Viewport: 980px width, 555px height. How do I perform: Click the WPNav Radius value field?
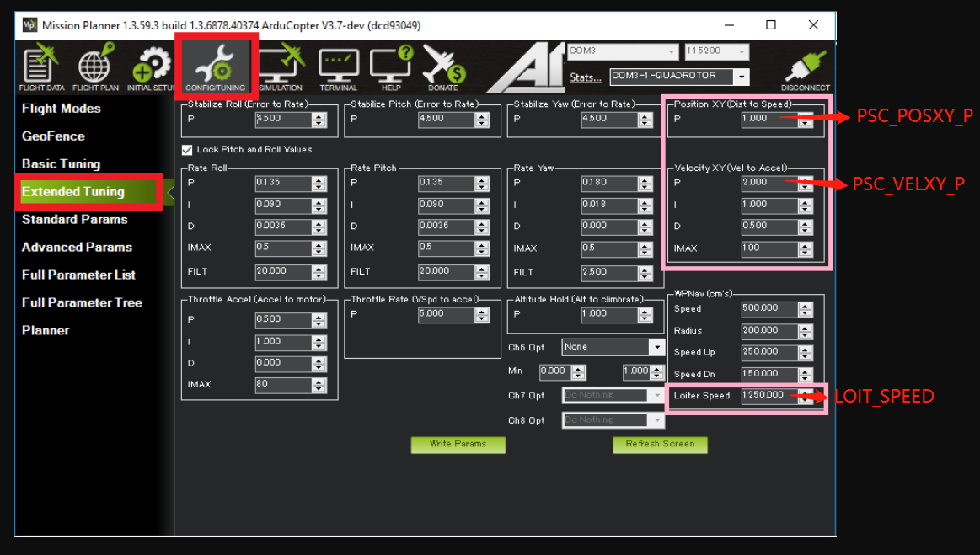point(769,331)
